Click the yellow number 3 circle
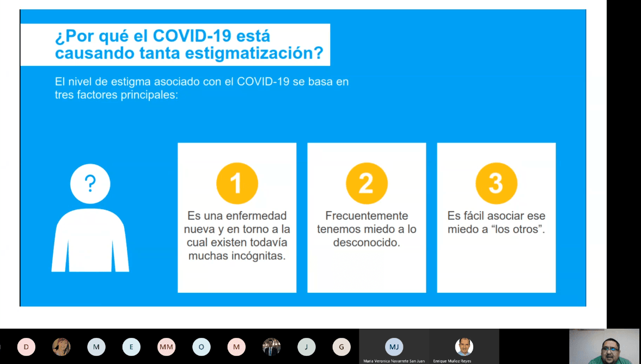The height and width of the screenshot is (364, 641). coord(496,183)
